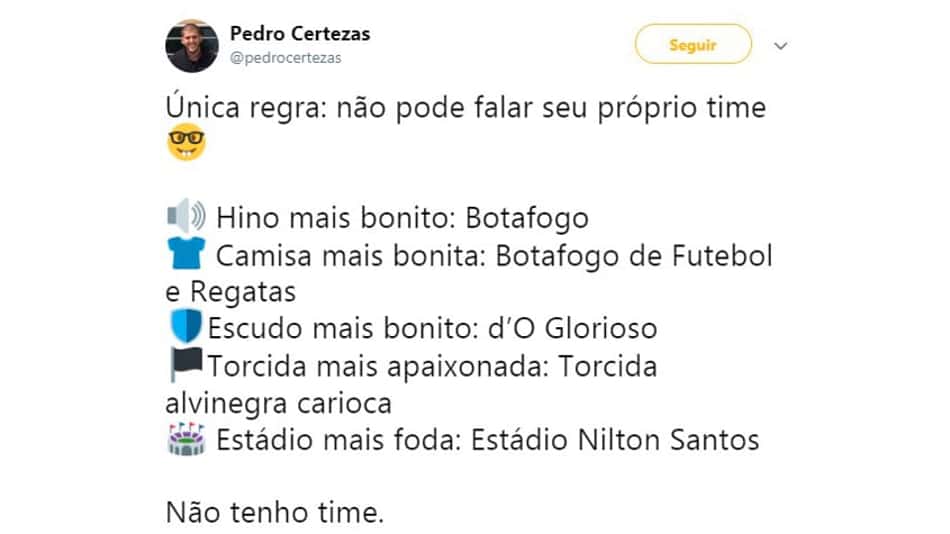Open Pedro Certezas profile picture

191,46
